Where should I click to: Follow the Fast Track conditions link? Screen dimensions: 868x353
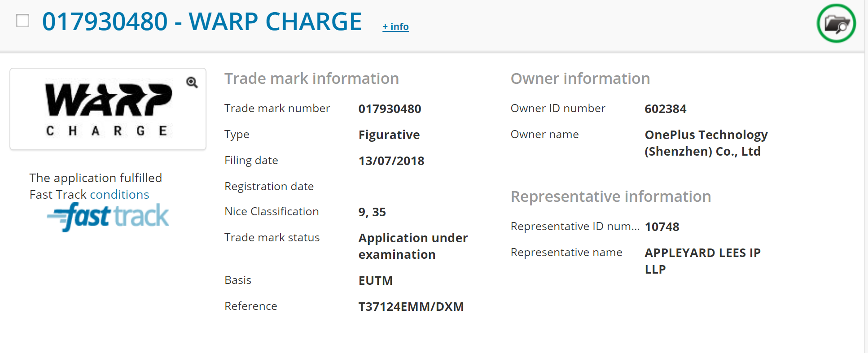(119, 195)
